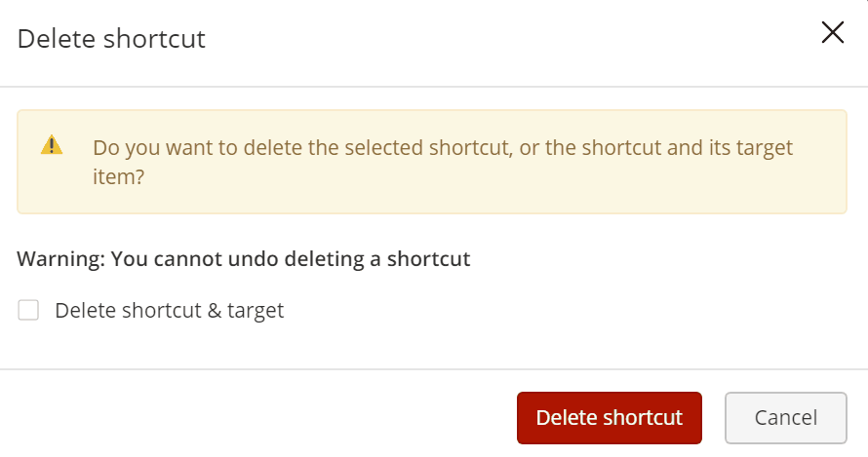Hit the X icon beside the dialog title
This screenshot has width=868, height=457.
coord(832,33)
